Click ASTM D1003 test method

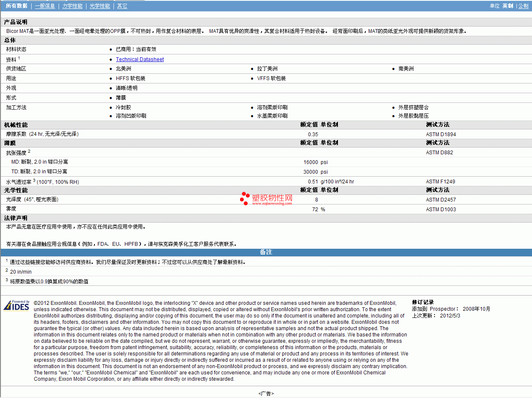tap(441, 210)
